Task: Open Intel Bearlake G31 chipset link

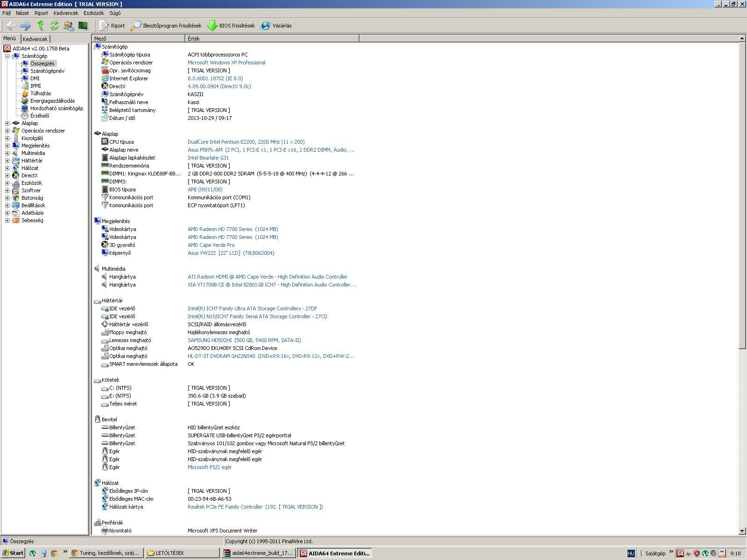Action: tap(208, 158)
